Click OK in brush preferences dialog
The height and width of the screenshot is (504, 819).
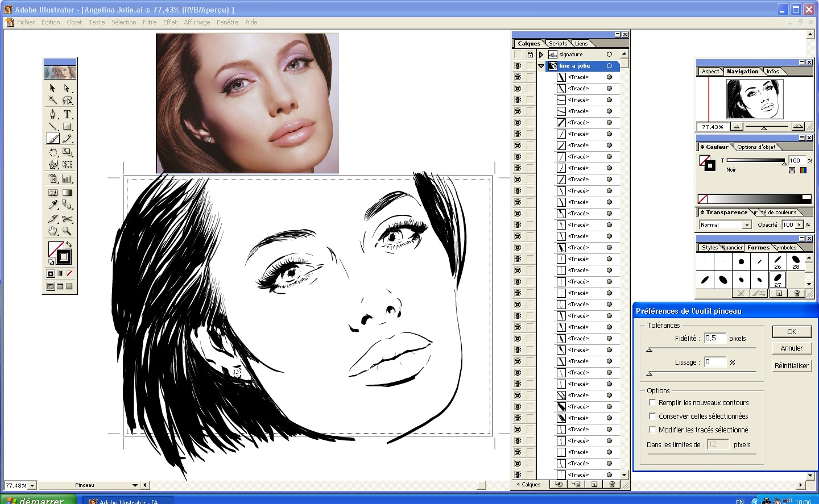(792, 331)
